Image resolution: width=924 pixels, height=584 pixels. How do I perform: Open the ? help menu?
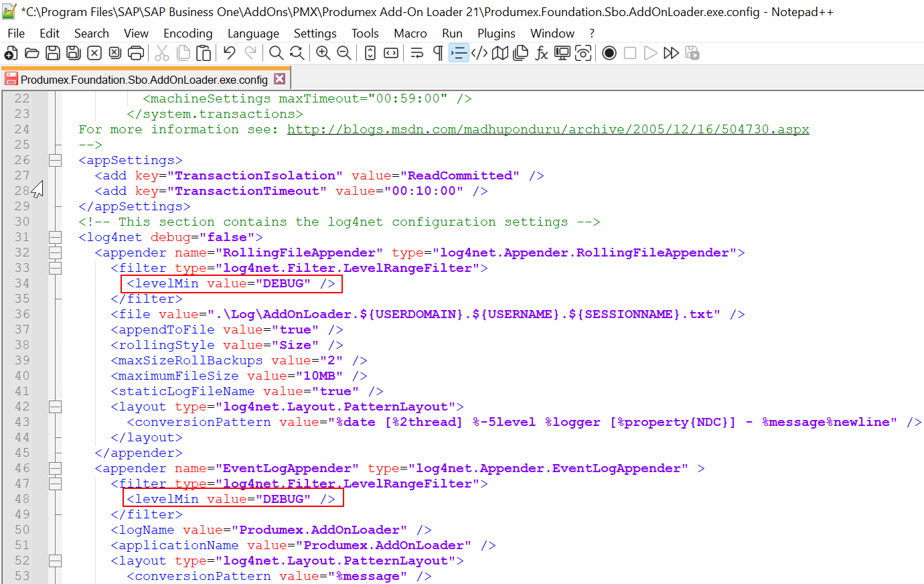pos(592,33)
